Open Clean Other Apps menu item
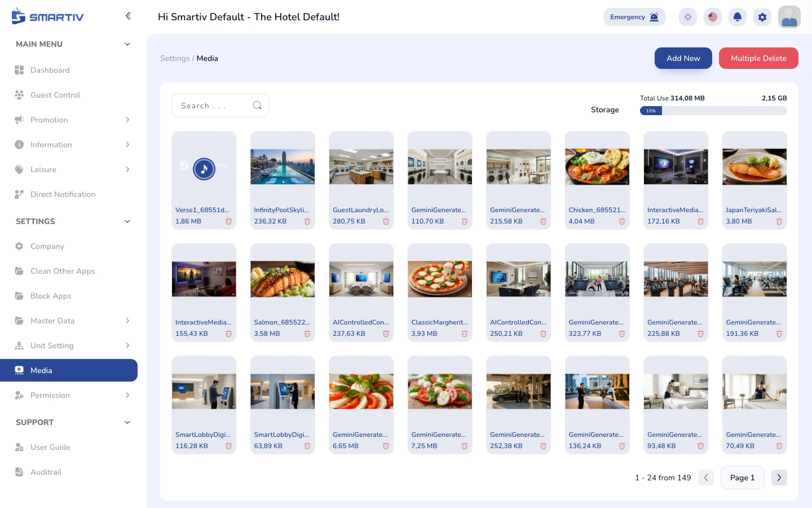Screen dimensions: 812x508 pyautogui.click(x=69, y=271)
